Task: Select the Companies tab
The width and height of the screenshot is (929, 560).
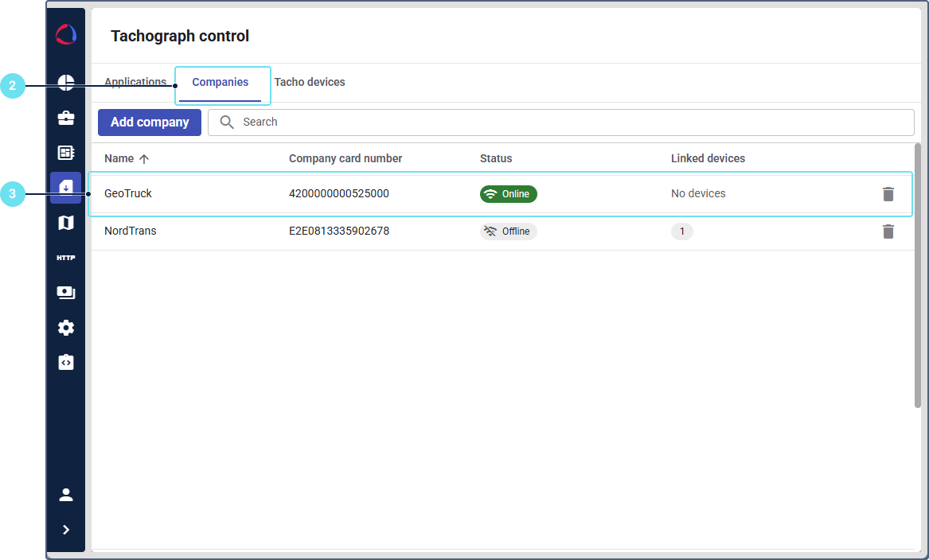Action: pos(221,82)
